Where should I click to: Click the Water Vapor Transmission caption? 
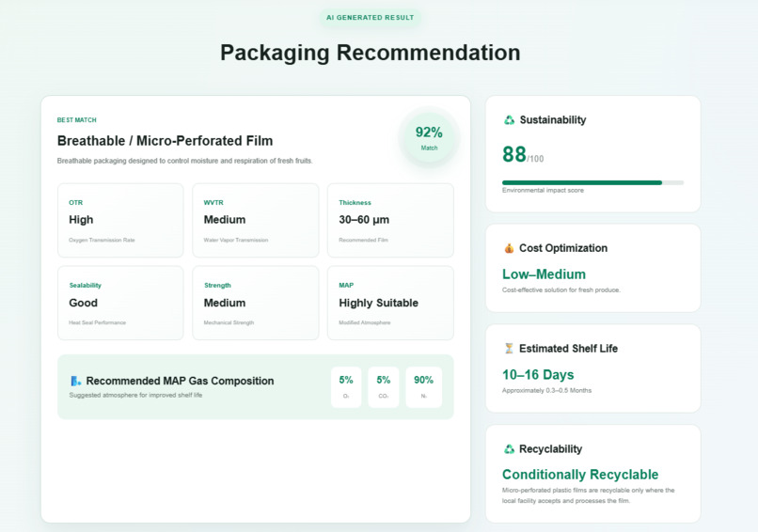tap(236, 240)
